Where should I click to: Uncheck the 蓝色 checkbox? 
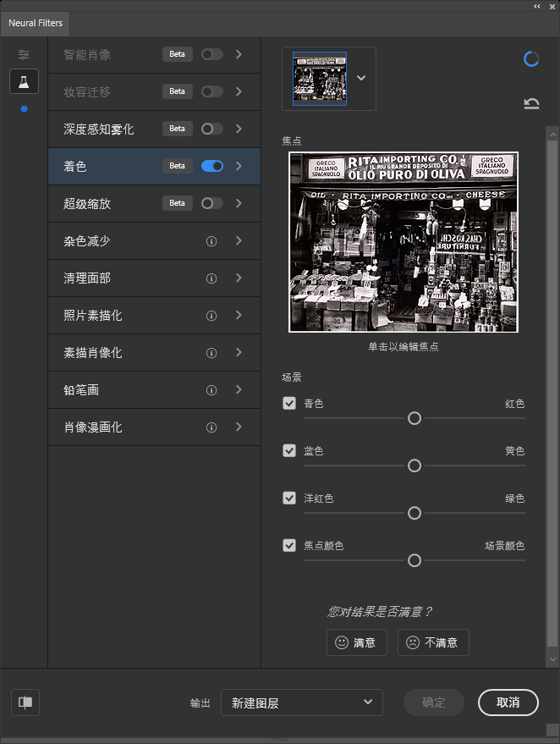click(289, 450)
